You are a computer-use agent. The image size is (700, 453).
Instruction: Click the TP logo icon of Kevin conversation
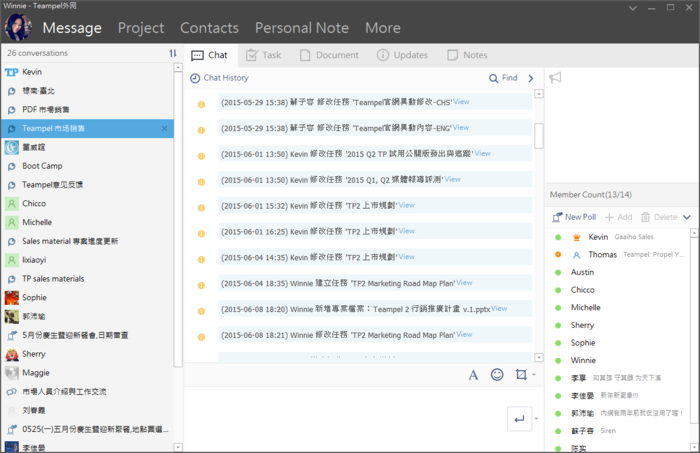coord(12,72)
